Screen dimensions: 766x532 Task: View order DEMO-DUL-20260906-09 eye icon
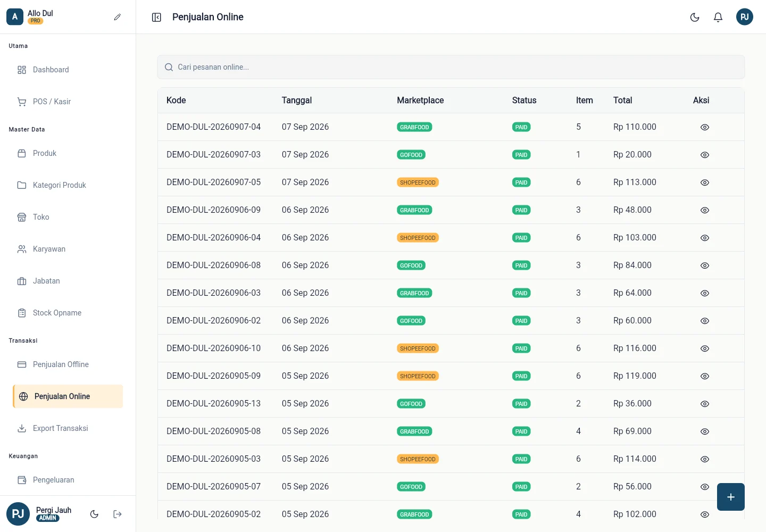(x=705, y=210)
